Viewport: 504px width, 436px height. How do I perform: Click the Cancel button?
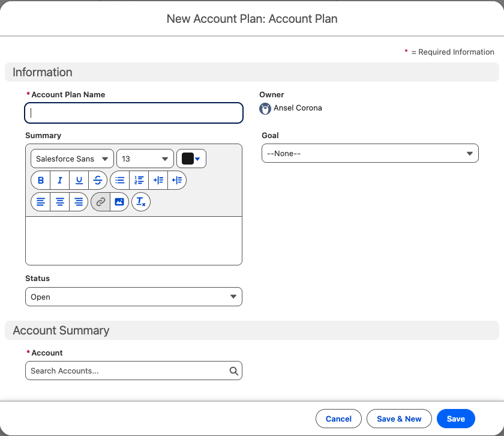338,419
